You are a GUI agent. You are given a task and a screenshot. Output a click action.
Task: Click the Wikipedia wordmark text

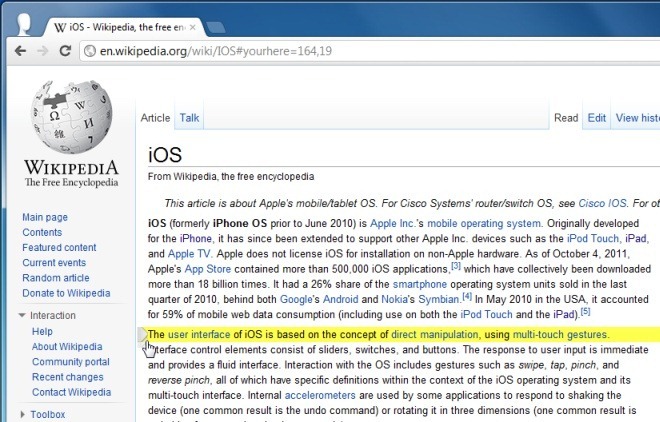point(71,167)
